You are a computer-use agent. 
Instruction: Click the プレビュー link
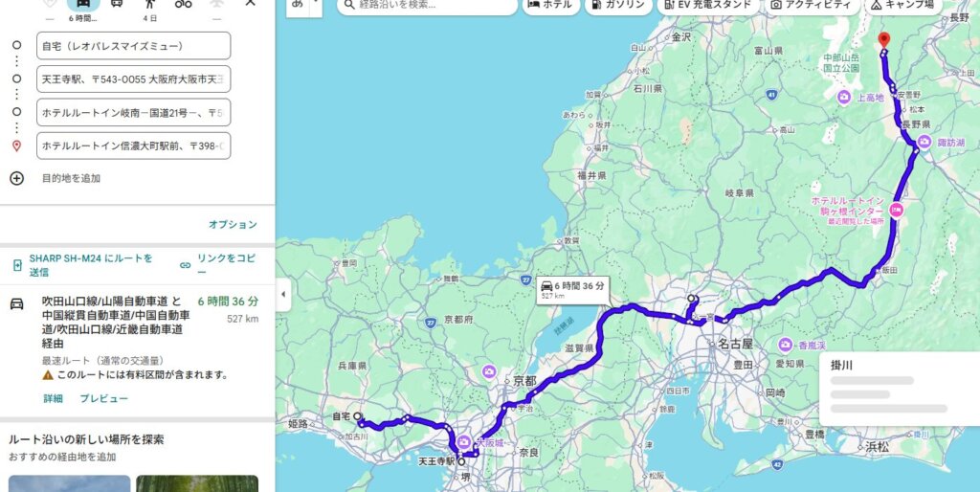click(x=103, y=398)
